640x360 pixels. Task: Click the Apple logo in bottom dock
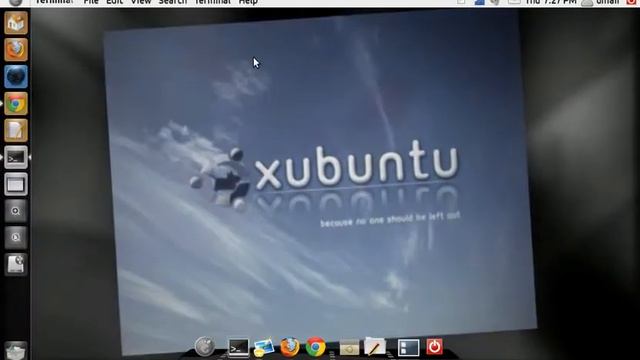point(204,347)
